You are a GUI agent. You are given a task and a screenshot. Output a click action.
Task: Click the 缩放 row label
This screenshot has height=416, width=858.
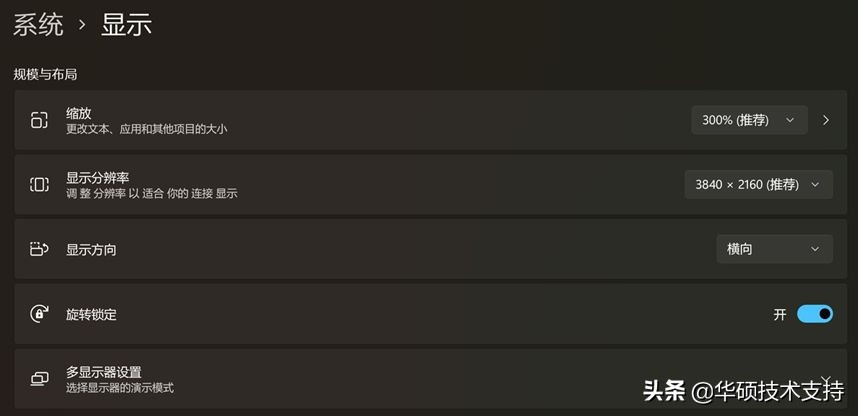point(79,113)
